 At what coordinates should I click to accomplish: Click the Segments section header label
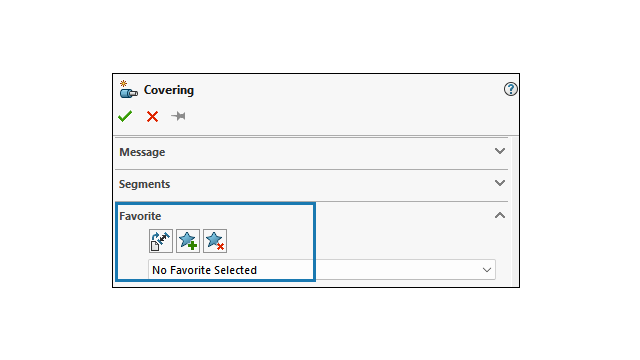click(144, 184)
